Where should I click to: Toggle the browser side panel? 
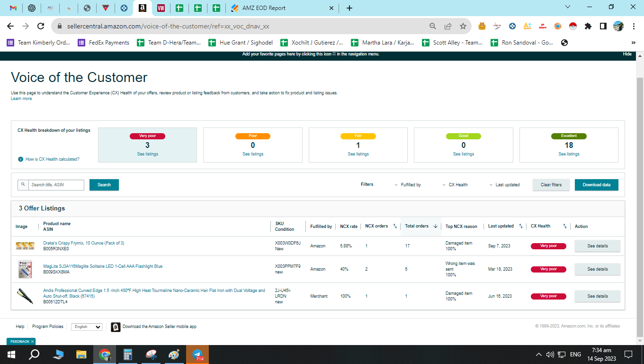point(603,26)
